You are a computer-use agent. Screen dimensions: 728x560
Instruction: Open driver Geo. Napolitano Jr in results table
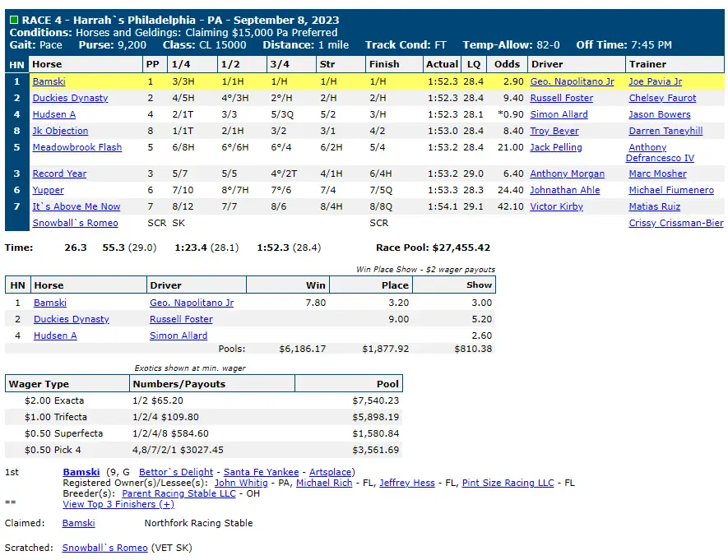572,81
